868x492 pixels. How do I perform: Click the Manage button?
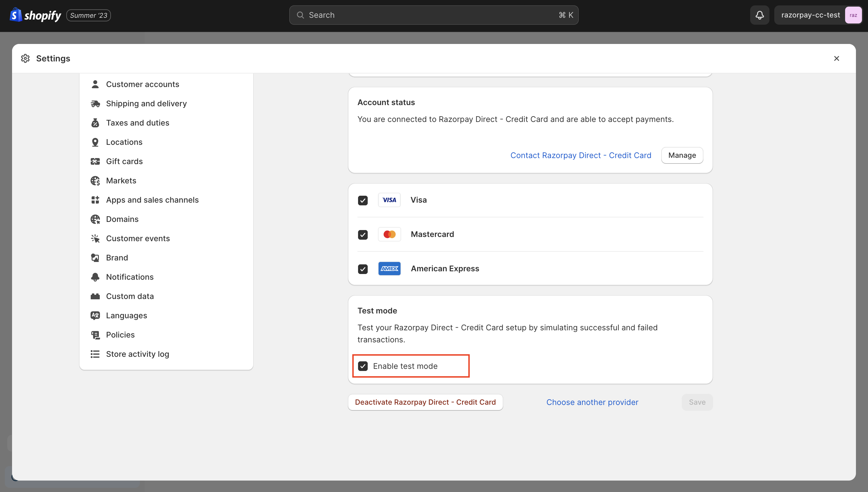(682, 155)
